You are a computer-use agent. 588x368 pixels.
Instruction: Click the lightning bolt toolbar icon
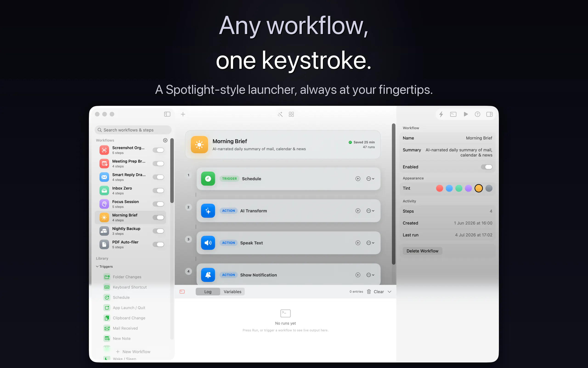pyautogui.click(x=441, y=114)
